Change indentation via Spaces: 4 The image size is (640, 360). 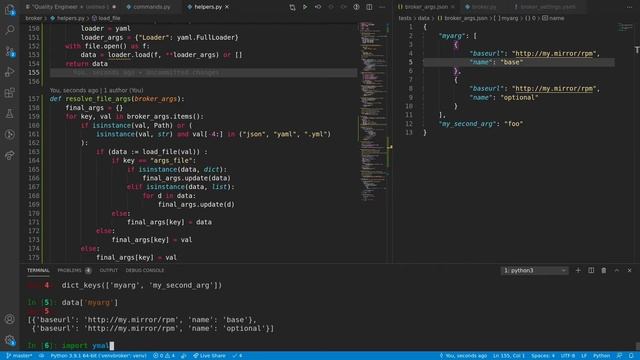tap(543, 356)
